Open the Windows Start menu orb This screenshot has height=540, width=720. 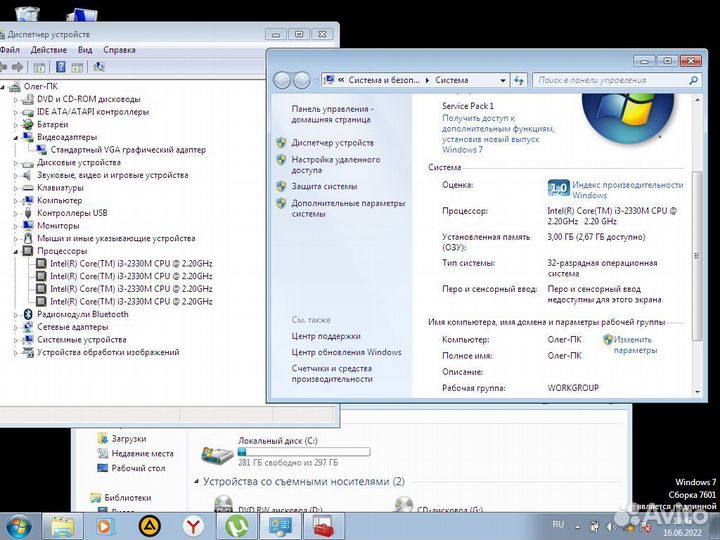click(18, 524)
